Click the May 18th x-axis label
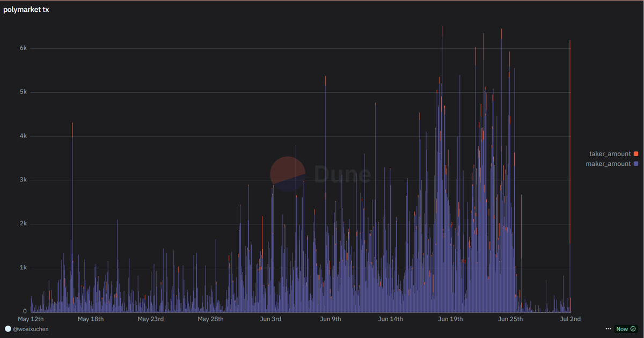Image resolution: width=644 pixels, height=338 pixels. tap(91, 319)
